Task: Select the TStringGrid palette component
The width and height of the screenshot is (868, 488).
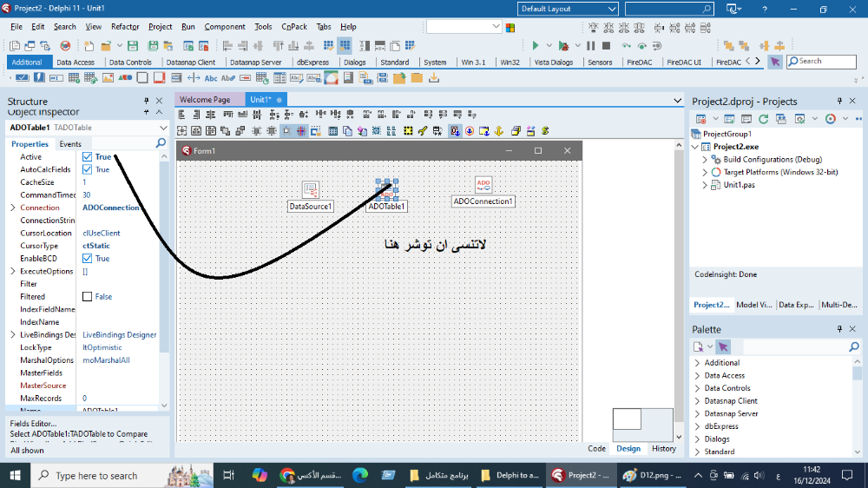Action: pos(74,78)
